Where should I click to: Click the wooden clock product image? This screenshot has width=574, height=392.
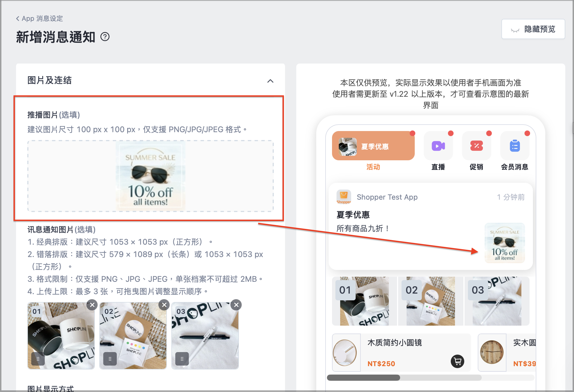[492, 353]
